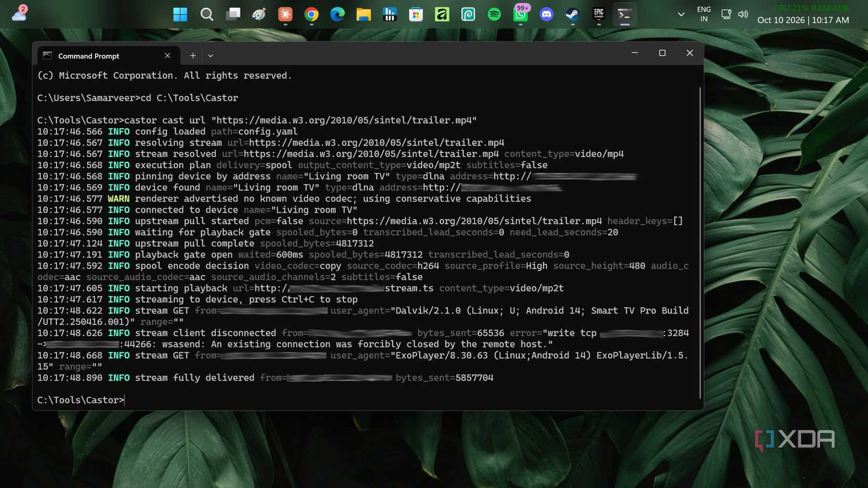Open the teal spiral app on the taskbar

468,15
